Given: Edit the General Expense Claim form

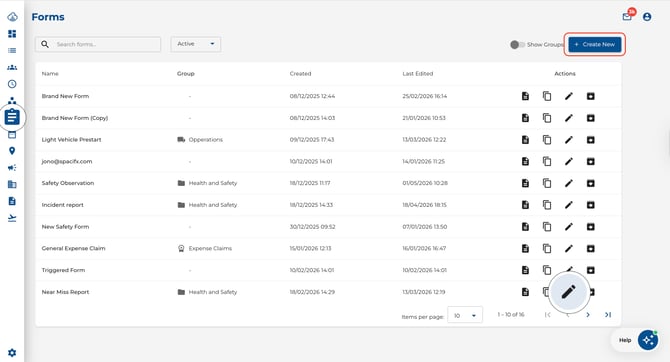Looking at the screenshot, I should pos(568,248).
